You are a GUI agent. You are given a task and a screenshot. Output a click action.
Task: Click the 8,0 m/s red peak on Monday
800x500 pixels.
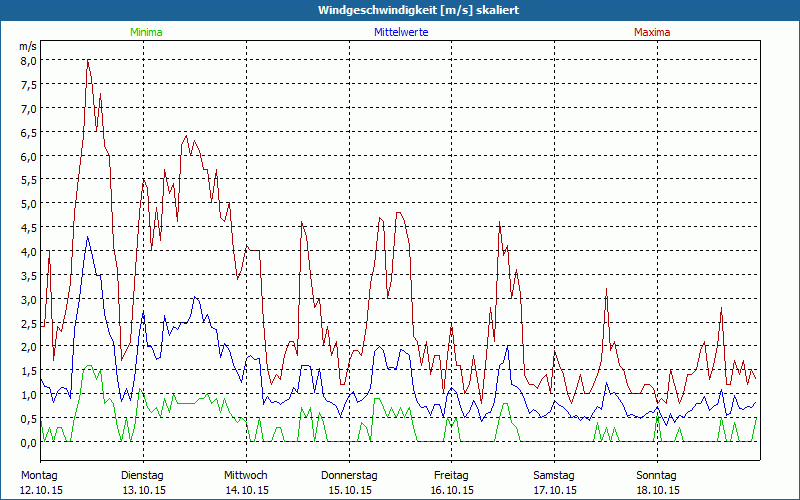coord(88,60)
